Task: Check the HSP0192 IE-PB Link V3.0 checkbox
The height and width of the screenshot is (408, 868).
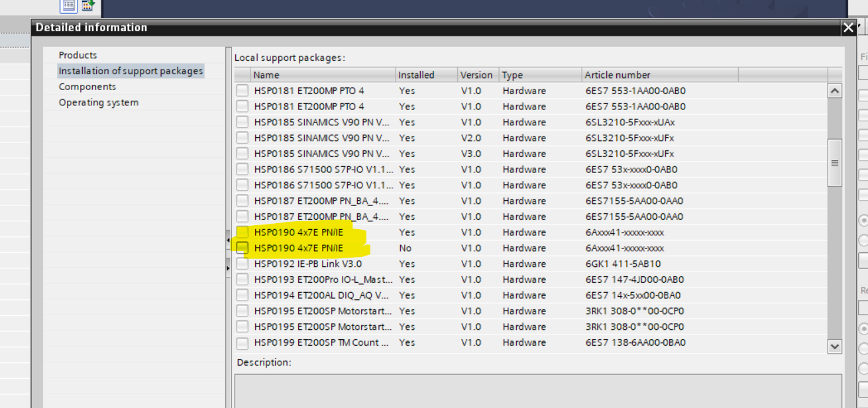Action: click(x=243, y=264)
